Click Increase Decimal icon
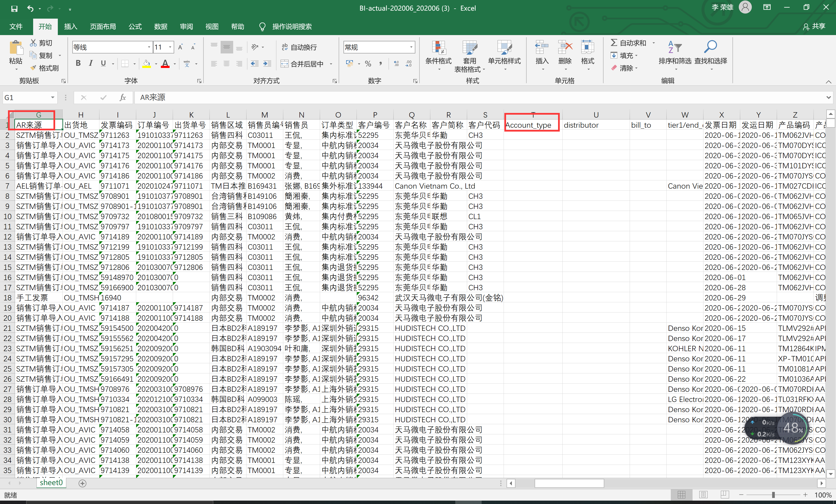The width and height of the screenshot is (836, 504). point(396,63)
